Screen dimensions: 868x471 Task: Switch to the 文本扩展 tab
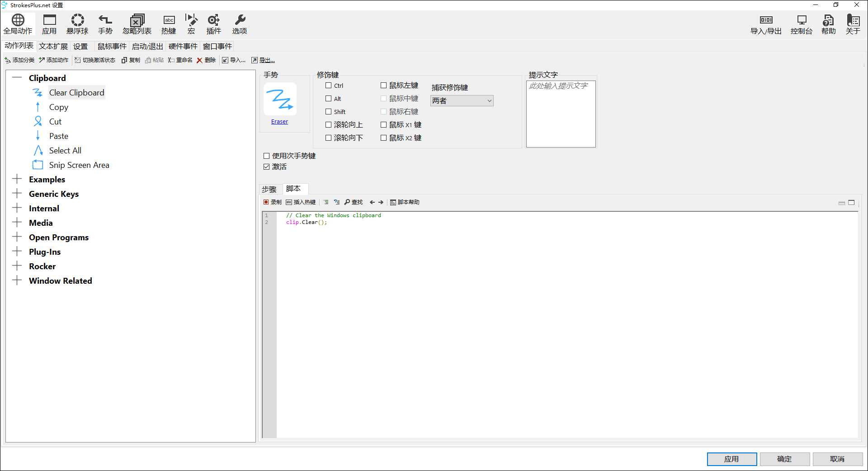[x=53, y=46]
